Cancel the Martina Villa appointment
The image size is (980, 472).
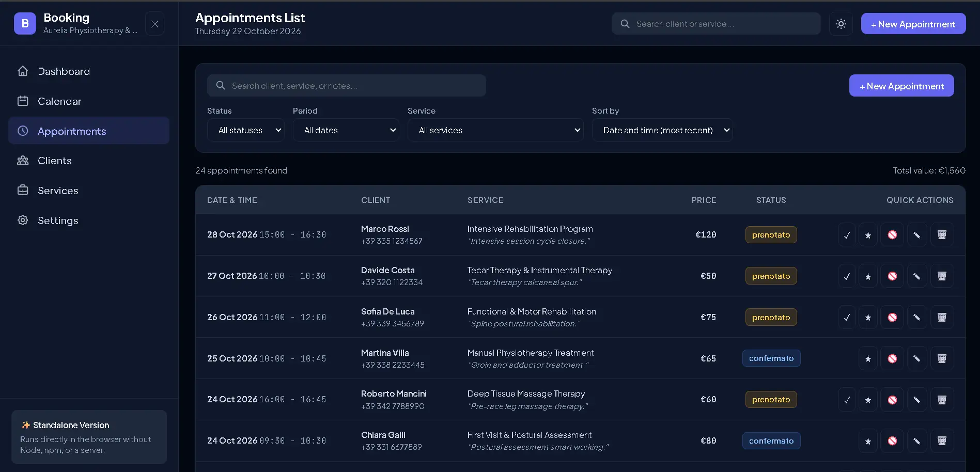point(892,358)
